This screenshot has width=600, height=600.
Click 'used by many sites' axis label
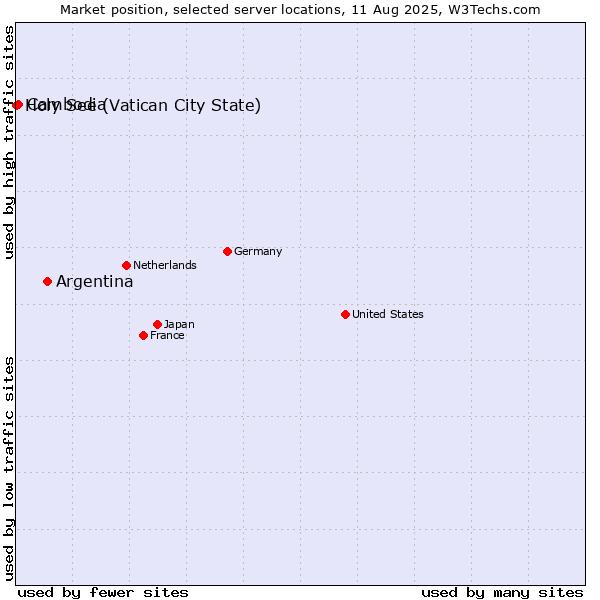pos(502,593)
